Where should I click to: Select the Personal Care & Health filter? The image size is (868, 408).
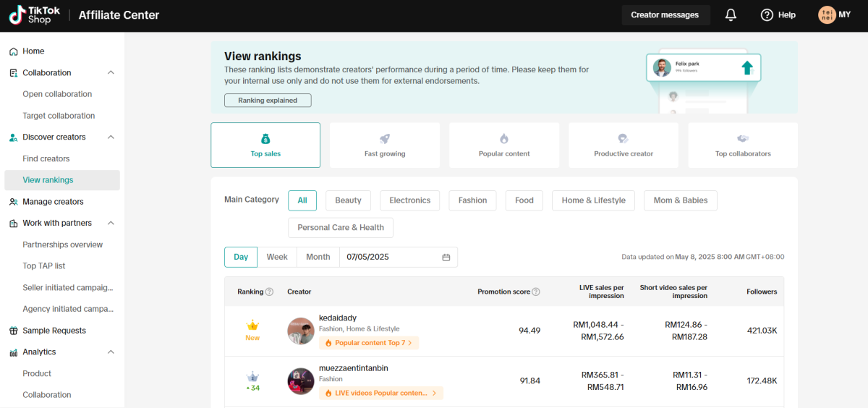(x=341, y=228)
